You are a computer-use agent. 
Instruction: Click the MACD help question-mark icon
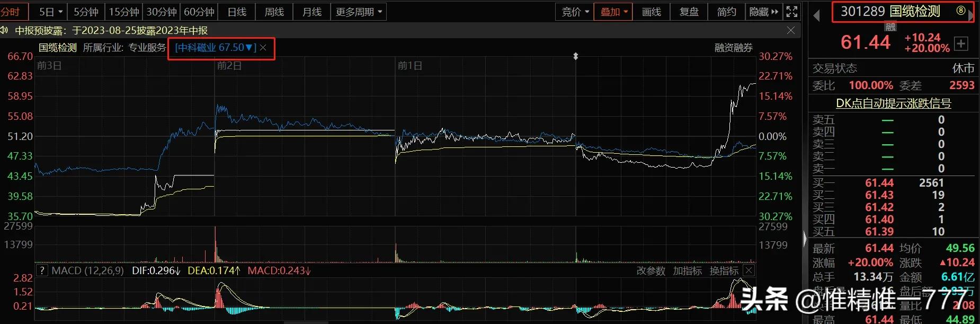point(42,270)
